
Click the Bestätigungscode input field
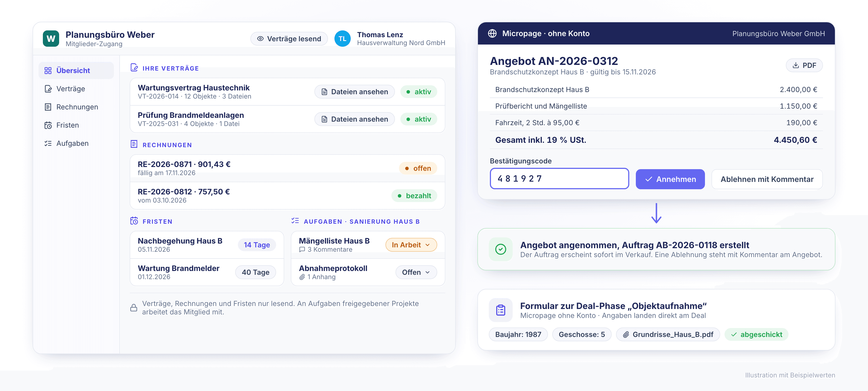click(x=559, y=178)
